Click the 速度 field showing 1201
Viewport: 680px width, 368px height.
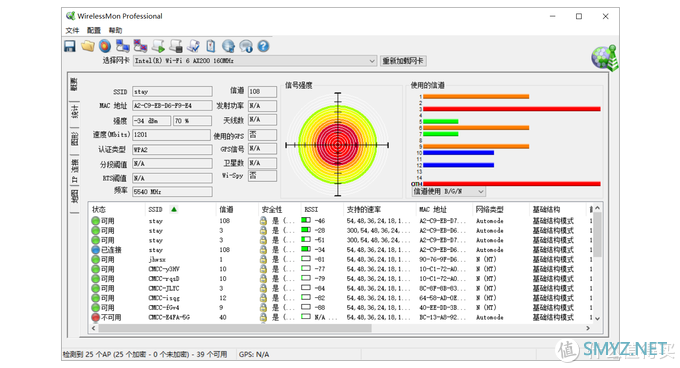click(x=171, y=135)
